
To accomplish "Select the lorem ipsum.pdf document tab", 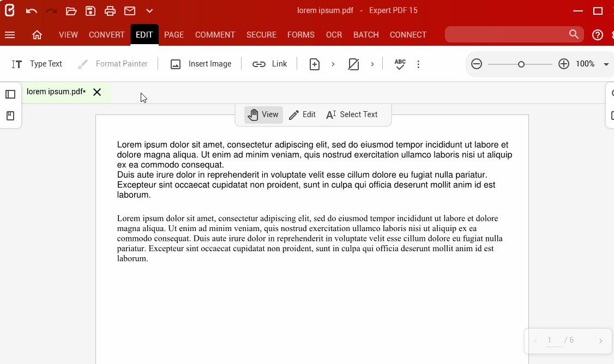I will click(x=56, y=92).
